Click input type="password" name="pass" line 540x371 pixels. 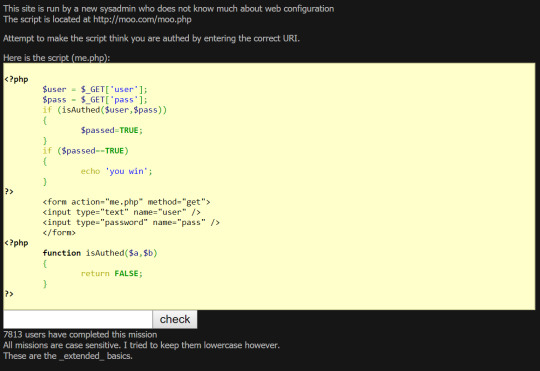pos(131,223)
